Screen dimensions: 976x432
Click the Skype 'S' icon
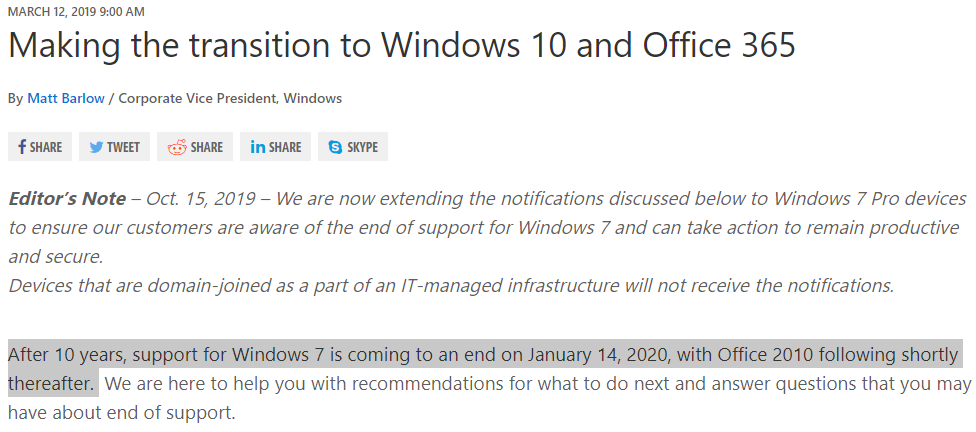pyautogui.click(x=335, y=148)
